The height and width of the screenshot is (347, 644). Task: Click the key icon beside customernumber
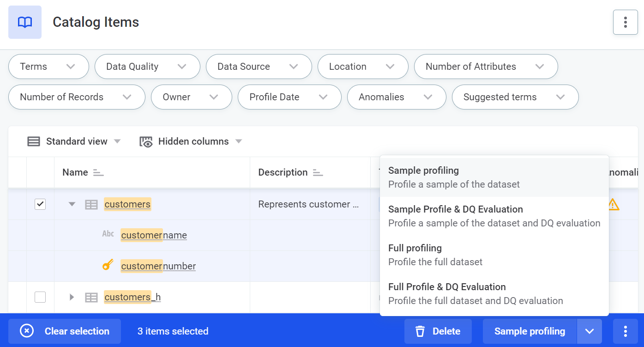(108, 265)
